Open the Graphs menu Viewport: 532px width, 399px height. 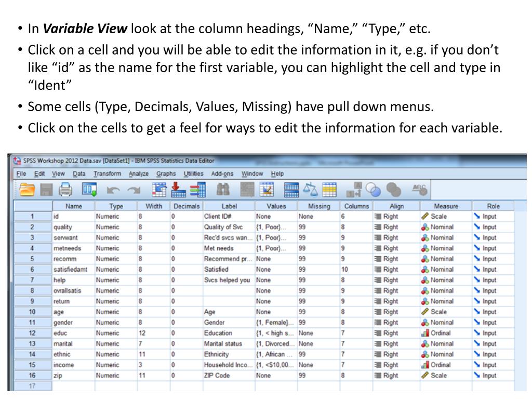click(x=166, y=174)
